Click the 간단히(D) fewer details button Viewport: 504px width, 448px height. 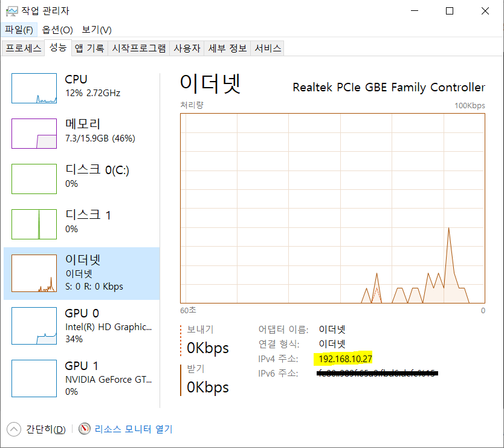(46, 429)
